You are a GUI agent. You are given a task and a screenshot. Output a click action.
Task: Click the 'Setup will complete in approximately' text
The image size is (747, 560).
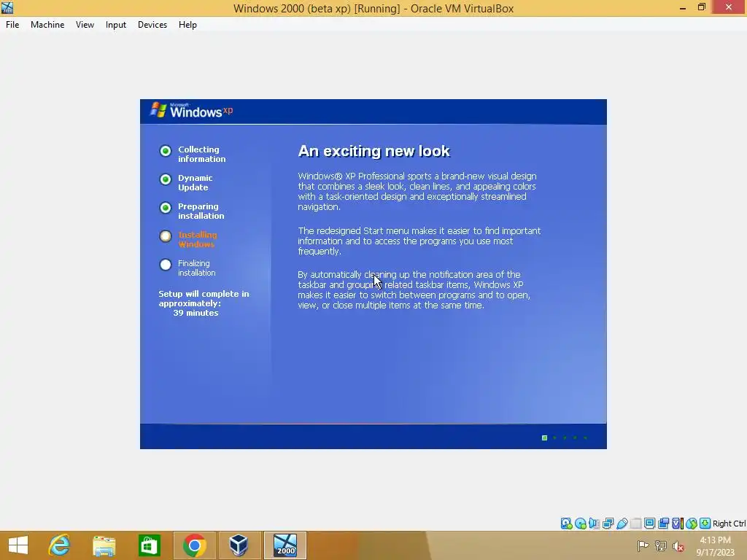point(204,298)
